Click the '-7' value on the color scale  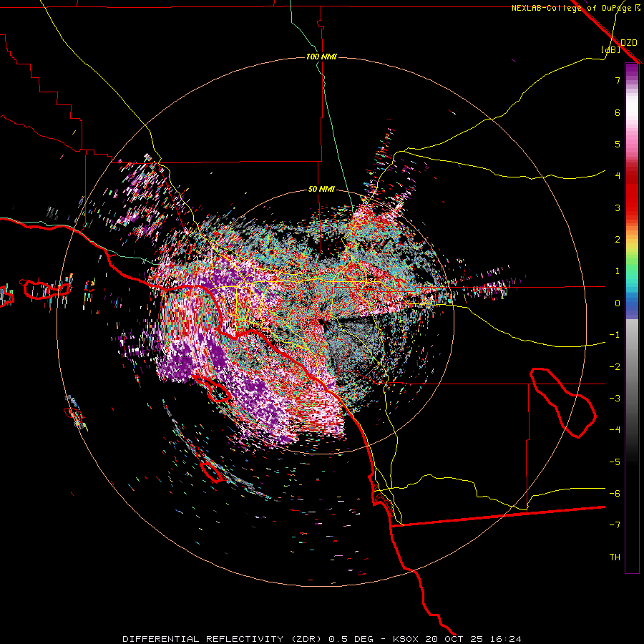615,525
